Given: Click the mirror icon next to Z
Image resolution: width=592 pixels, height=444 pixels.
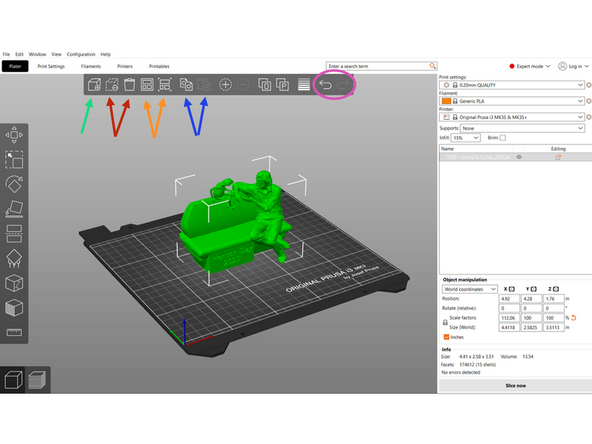Looking at the screenshot, I should [556, 289].
